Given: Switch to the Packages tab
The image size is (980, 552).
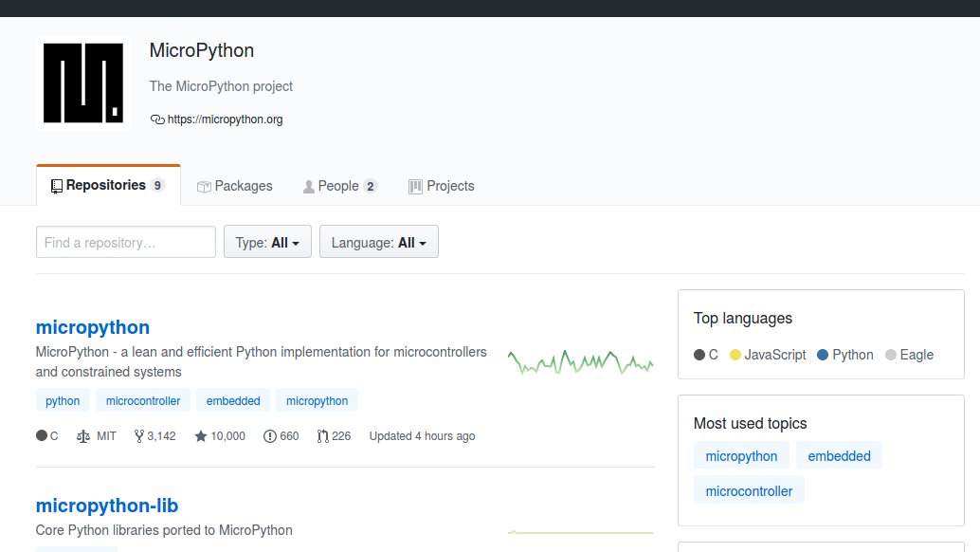Looking at the screenshot, I should (234, 186).
